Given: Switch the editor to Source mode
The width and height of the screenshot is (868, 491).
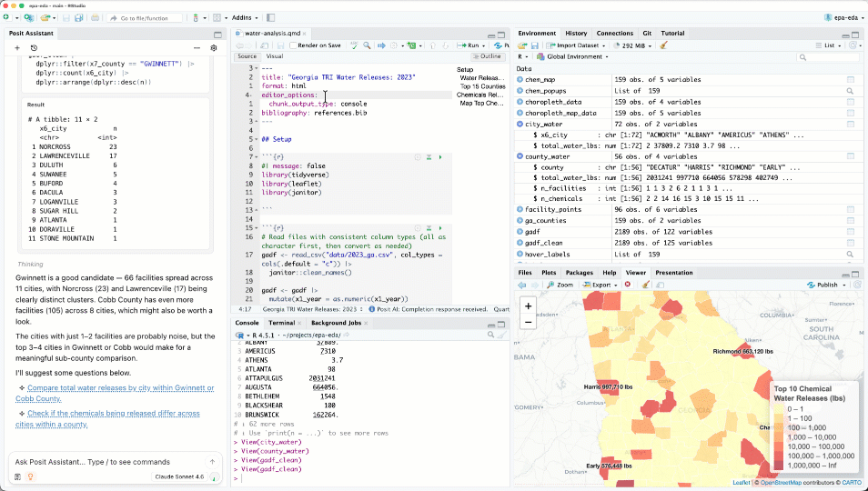Looking at the screenshot, I should pos(247,56).
